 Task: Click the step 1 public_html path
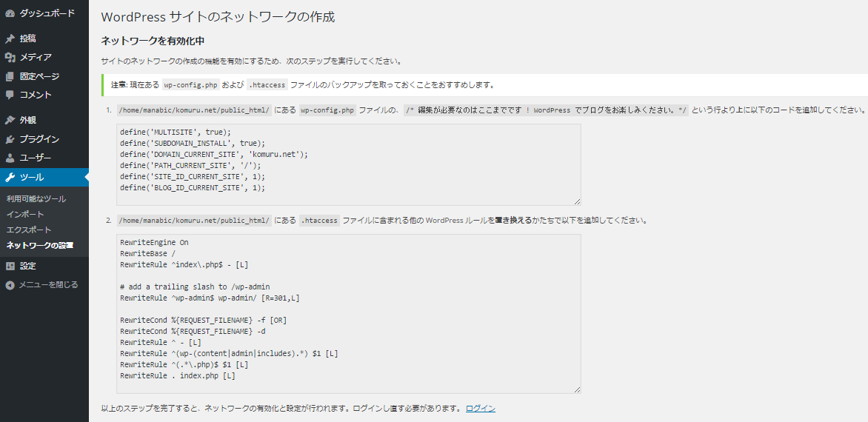(194, 110)
